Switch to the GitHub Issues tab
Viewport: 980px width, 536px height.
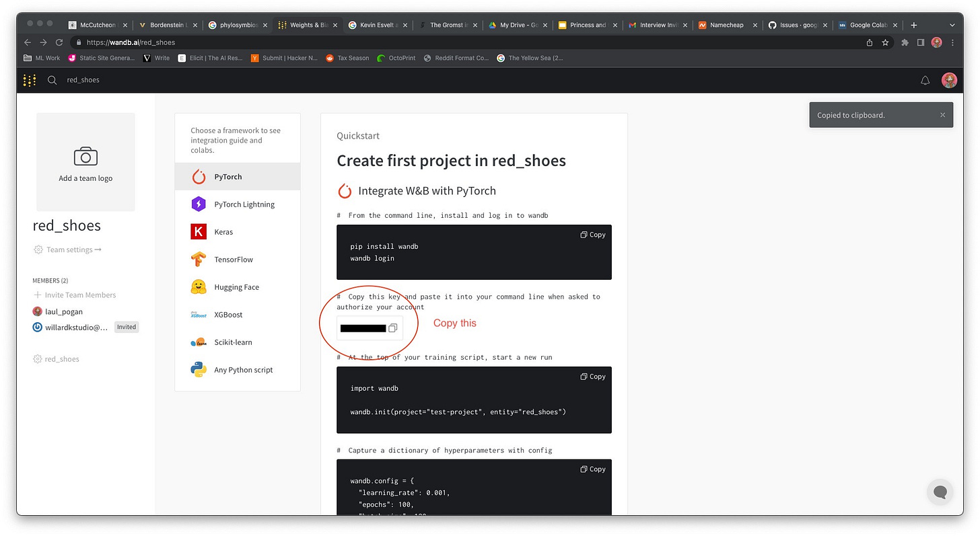point(797,25)
